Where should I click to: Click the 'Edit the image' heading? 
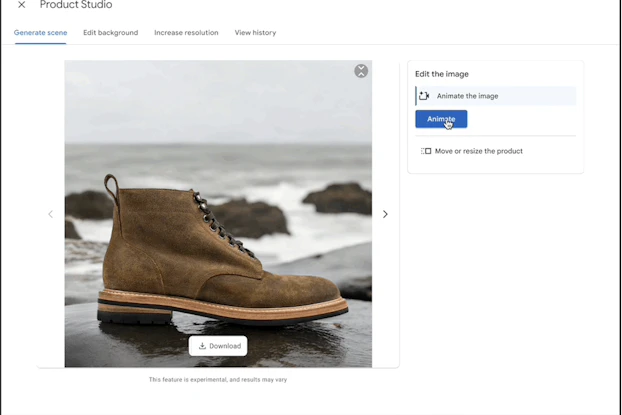[x=442, y=74]
